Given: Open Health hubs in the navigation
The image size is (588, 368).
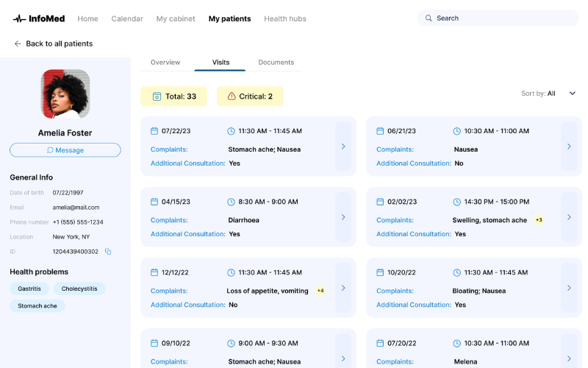Looking at the screenshot, I should pos(285,19).
